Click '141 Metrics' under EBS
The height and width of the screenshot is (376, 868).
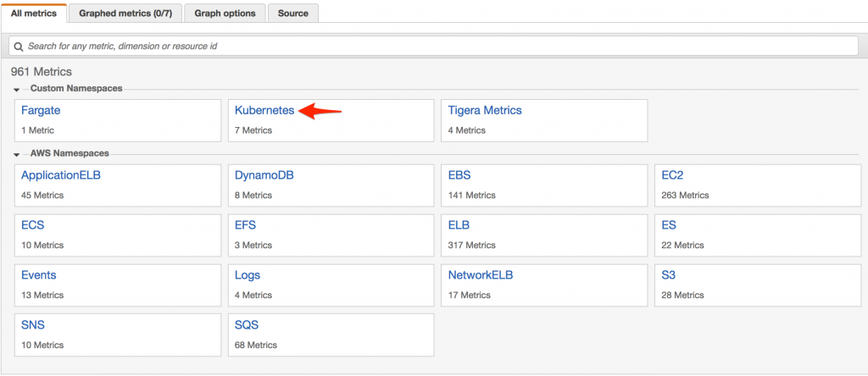[471, 195]
